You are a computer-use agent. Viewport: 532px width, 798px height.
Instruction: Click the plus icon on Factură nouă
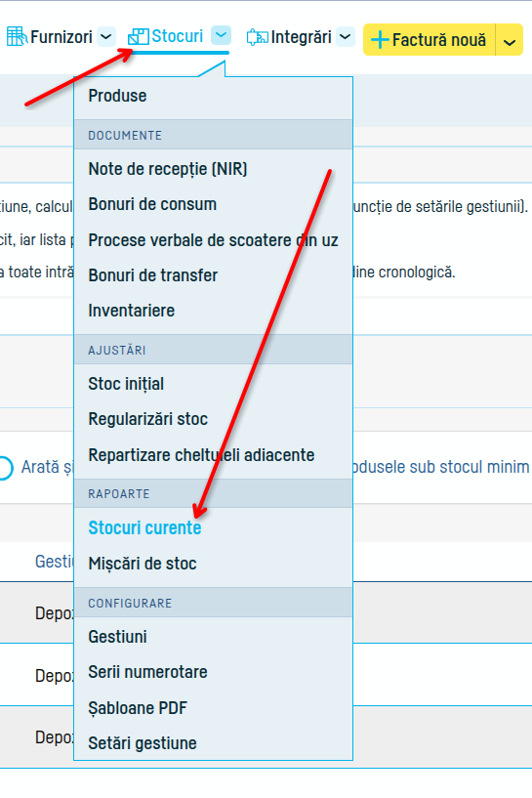(380, 40)
